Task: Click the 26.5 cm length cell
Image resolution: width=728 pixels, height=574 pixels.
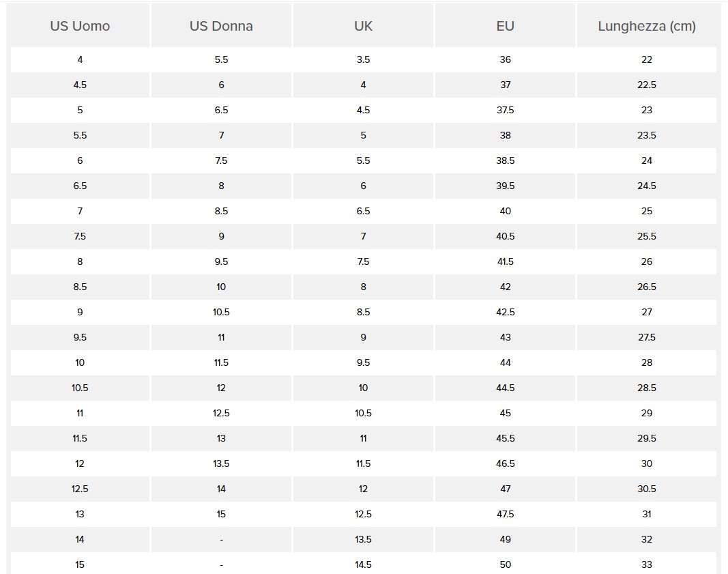Action: tap(646, 287)
